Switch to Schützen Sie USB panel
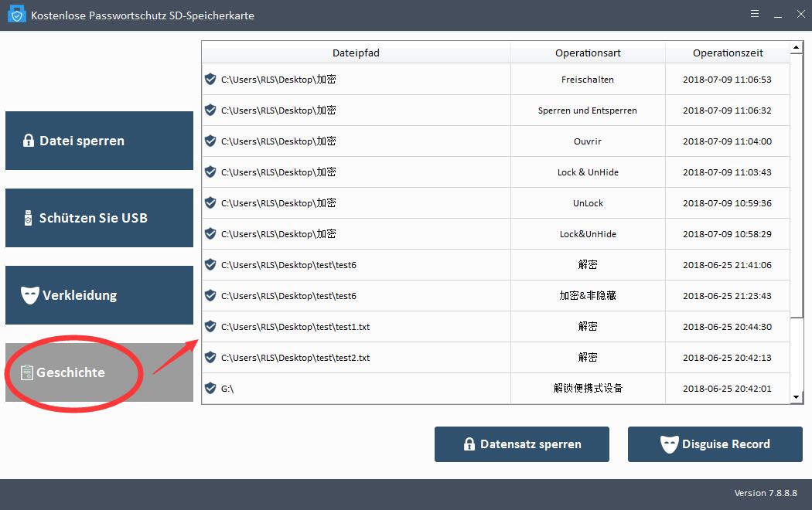Image resolution: width=812 pixels, height=510 pixels. click(99, 218)
